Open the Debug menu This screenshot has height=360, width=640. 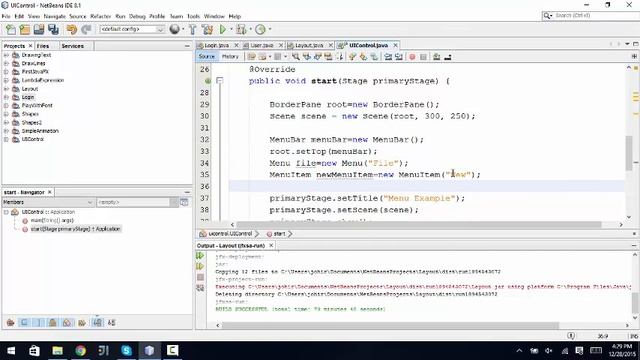pos(137,16)
